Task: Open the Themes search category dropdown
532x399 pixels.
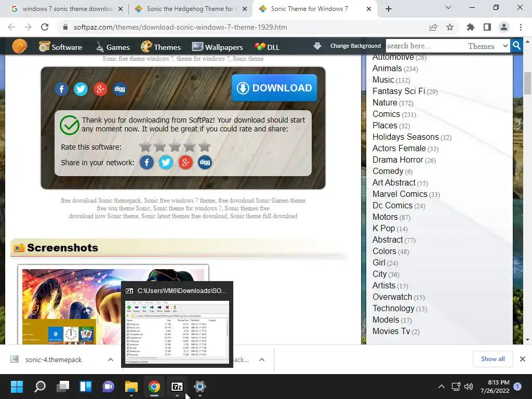Action: (x=487, y=46)
